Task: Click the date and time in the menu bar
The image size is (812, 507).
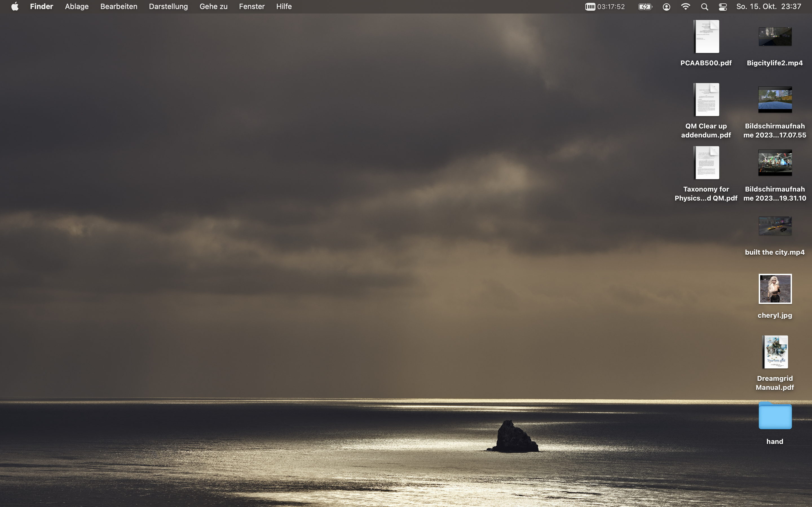Action: tap(768, 7)
